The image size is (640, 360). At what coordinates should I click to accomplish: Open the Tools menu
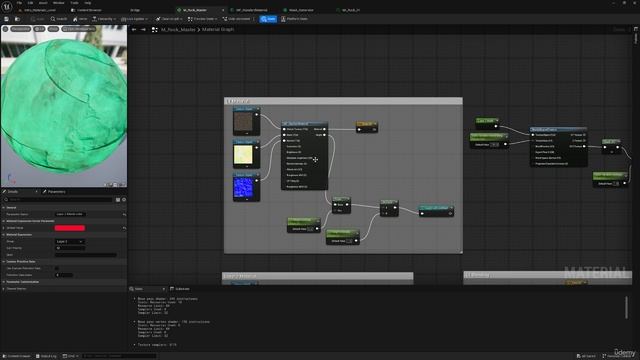point(74,3)
